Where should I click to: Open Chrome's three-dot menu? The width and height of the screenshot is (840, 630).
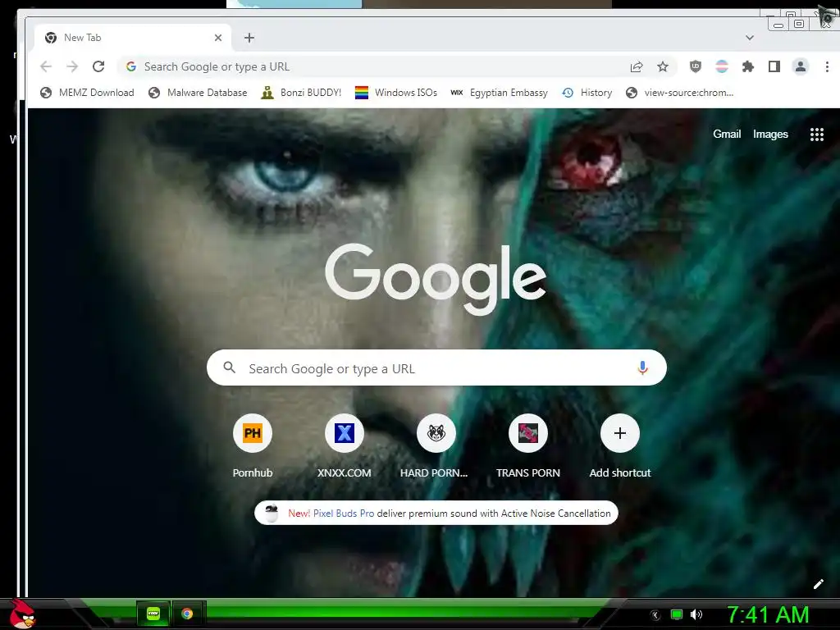click(x=827, y=66)
